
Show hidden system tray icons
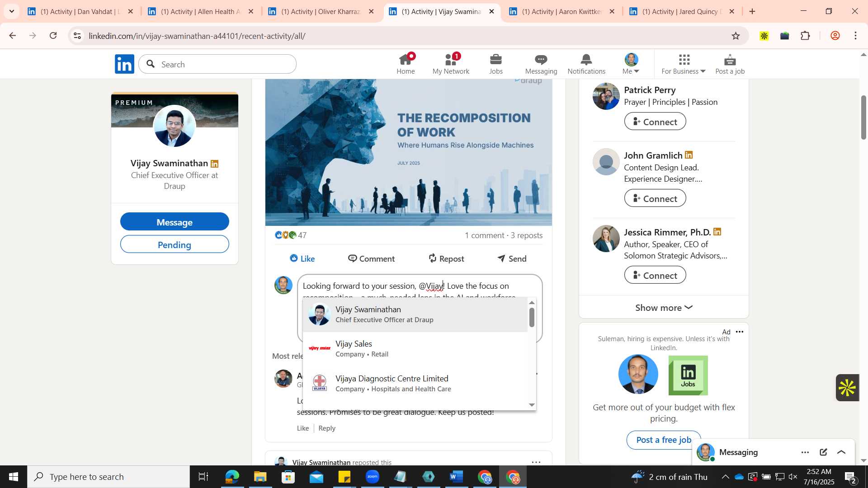725,477
